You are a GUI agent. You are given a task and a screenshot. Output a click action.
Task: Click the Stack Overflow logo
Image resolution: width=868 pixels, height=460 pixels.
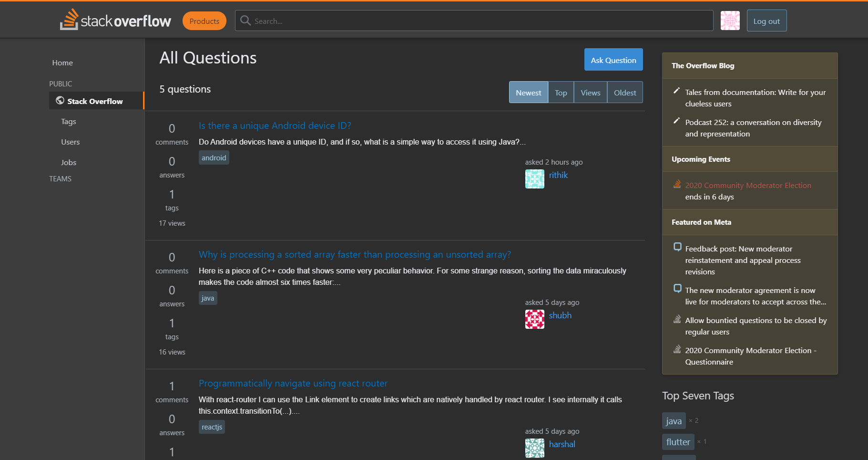(115, 20)
